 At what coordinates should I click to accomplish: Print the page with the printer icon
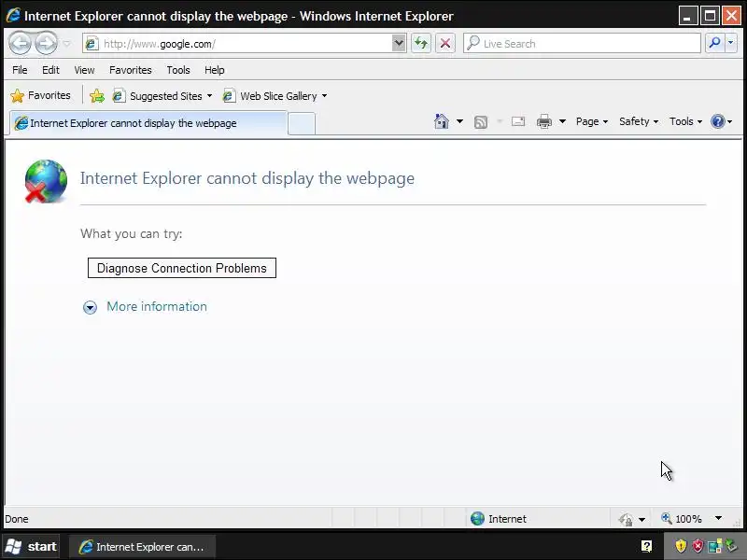pos(544,121)
